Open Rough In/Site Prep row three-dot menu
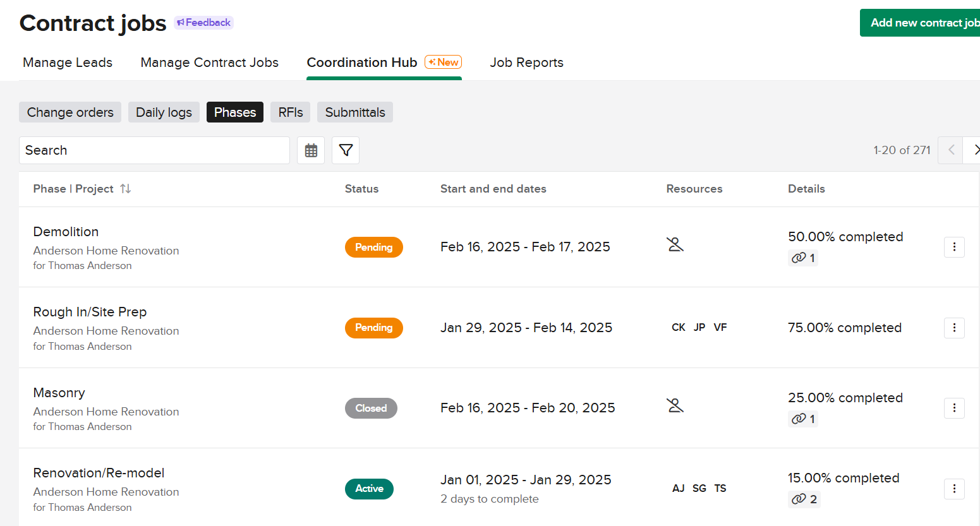This screenshot has width=980, height=526. click(x=954, y=328)
